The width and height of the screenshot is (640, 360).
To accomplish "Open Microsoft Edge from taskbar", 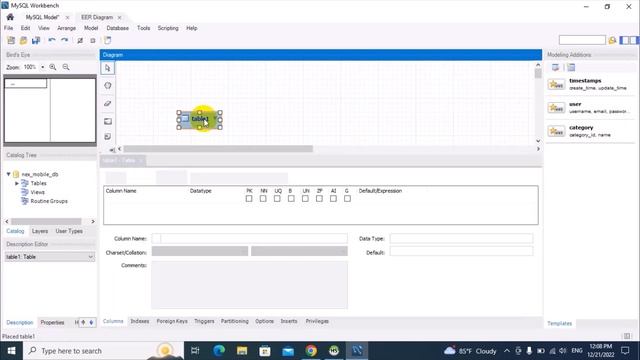I will point(219,351).
